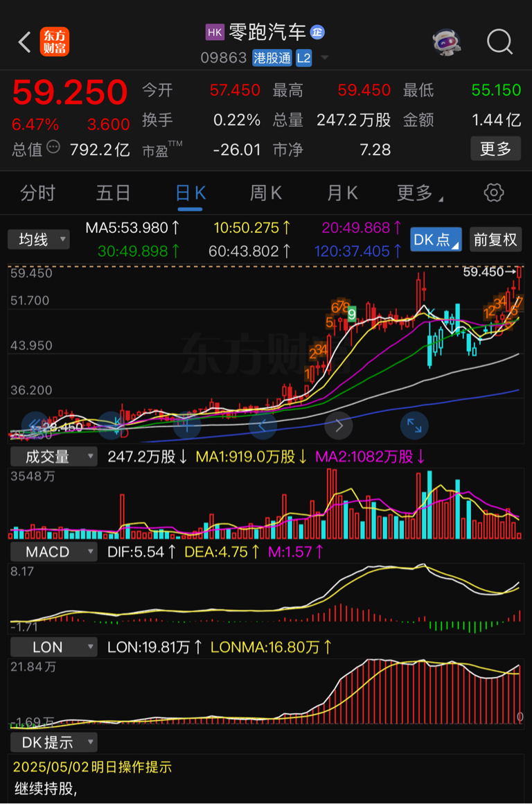
Task: Tap the 市盈 value -26.01
Action: coord(237,150)
